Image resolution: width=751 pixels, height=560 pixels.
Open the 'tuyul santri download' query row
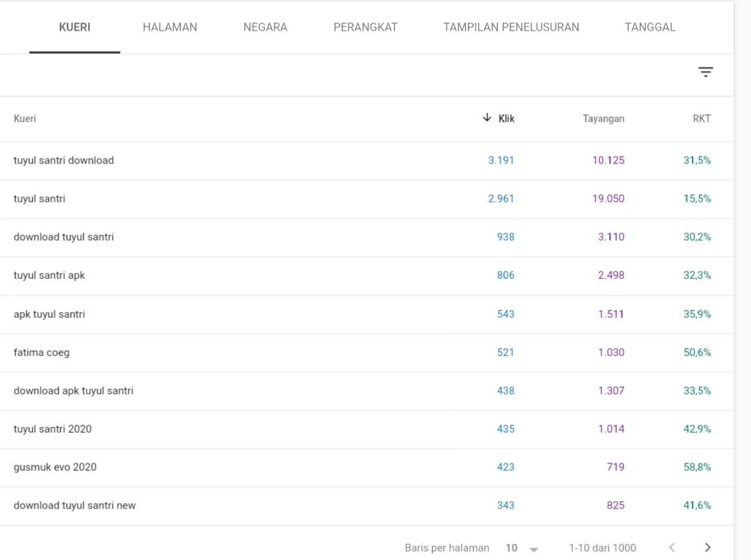[x=367, y=161]
